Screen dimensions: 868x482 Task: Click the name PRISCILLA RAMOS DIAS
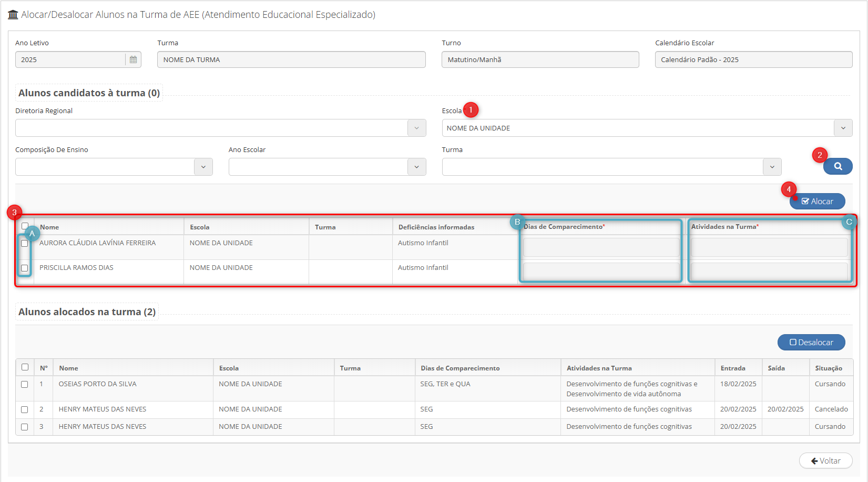[76, 267]
